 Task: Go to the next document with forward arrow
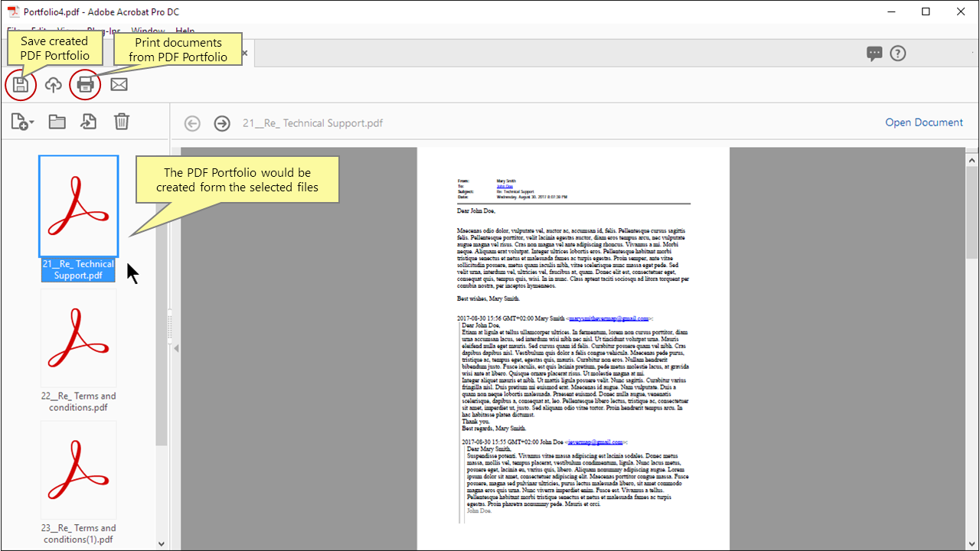[x=221, y=122]
